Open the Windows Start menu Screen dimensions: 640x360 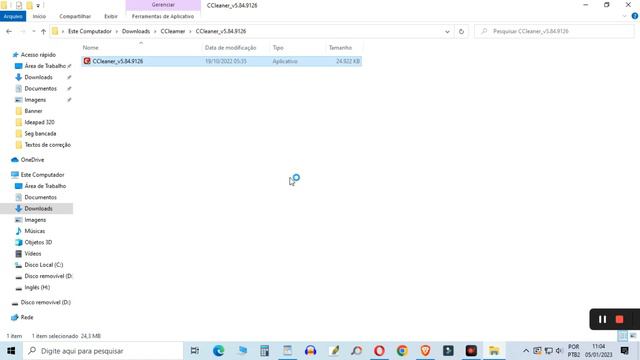11,351
